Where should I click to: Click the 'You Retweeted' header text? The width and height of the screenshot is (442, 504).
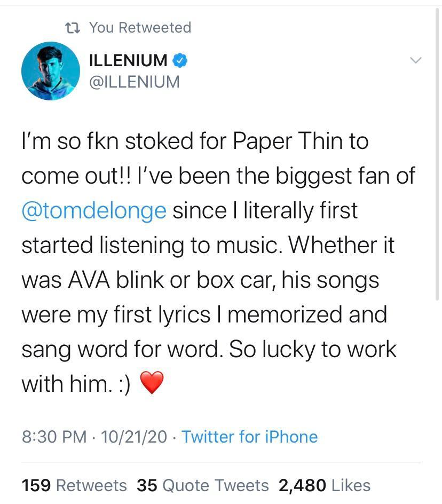coord(139,27)
